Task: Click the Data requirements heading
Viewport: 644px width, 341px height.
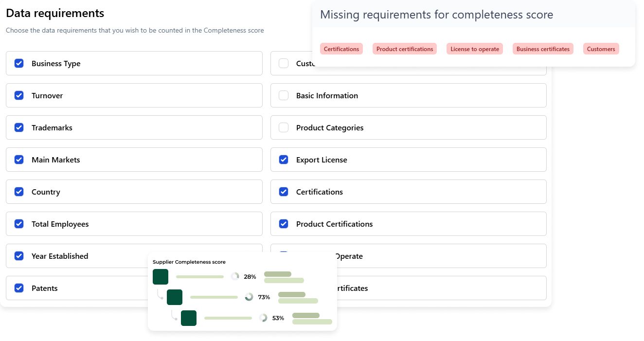Action: [x=55, y=13]
